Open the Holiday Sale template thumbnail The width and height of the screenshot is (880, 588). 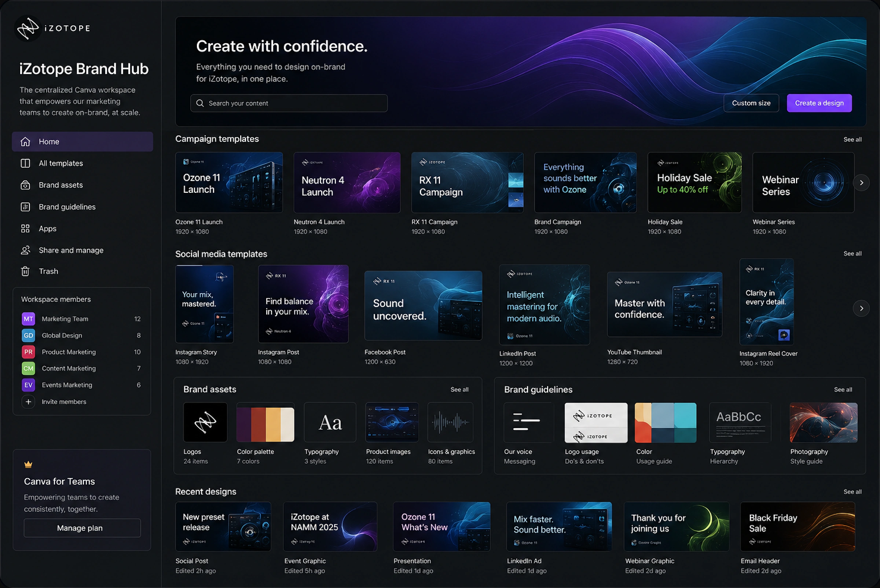[x=694, y=183]
